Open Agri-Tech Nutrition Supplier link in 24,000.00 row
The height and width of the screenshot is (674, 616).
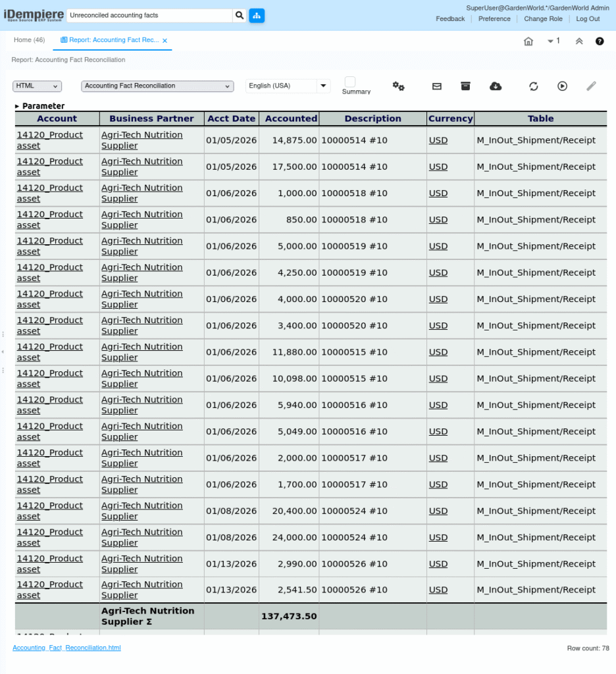coord(142,537)
